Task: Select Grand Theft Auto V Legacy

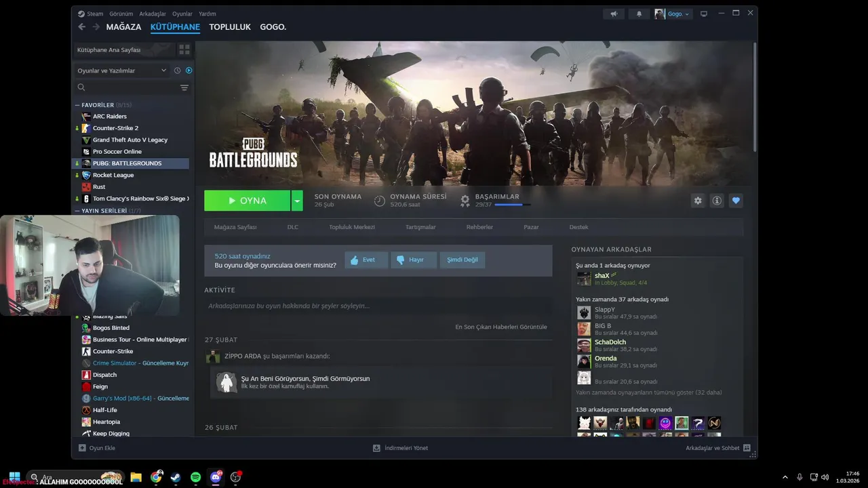Action: (x=132, y=140)
